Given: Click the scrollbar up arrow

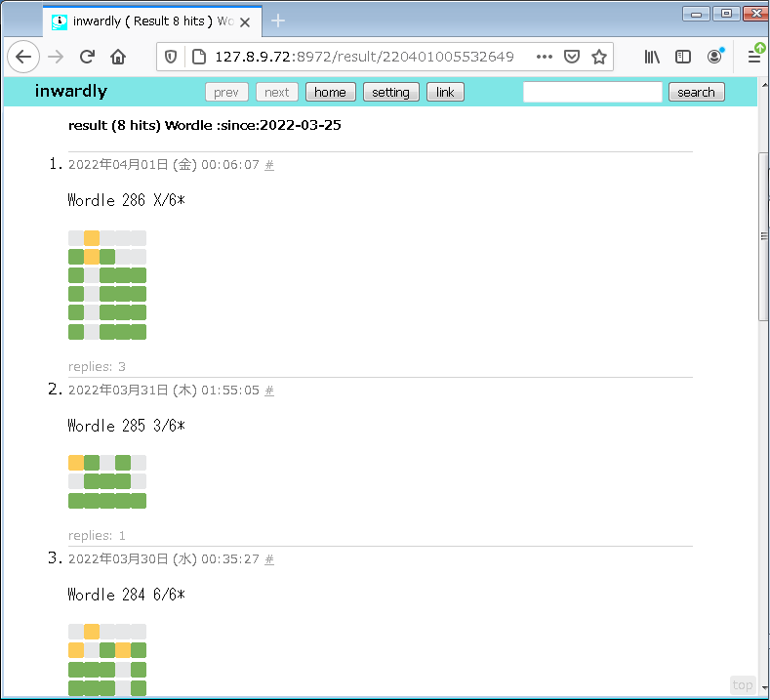Looking at the screenshot, I should coord(764,85).
